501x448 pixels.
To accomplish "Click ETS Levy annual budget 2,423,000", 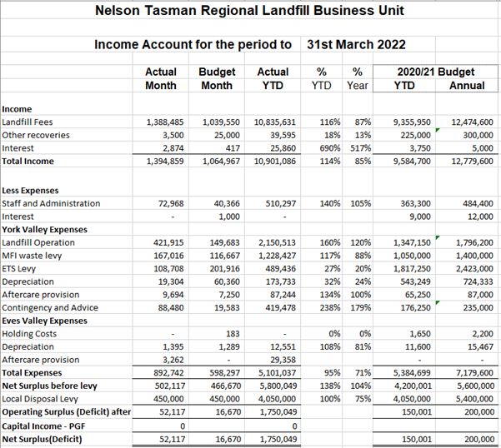I will 474,269.
